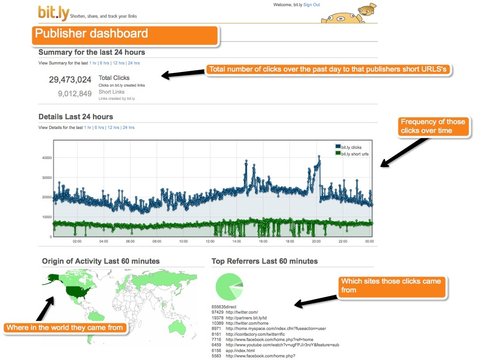This screenshot has width=500, height=364.
Task: Click the blue bit.ly clicks legend swatch
Action: (338, 147)
